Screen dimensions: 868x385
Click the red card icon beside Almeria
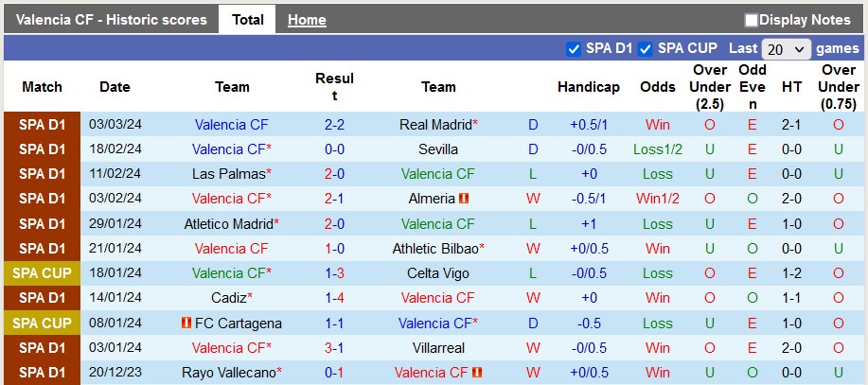(465, 199)
